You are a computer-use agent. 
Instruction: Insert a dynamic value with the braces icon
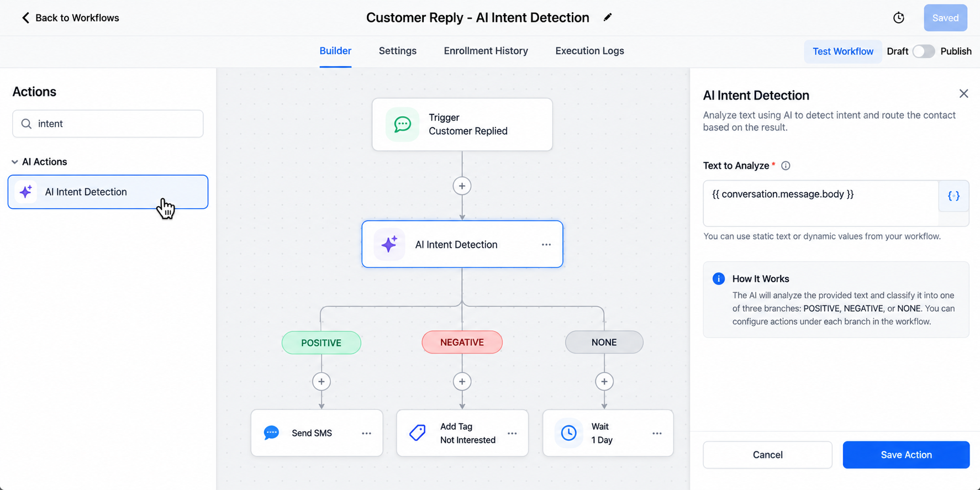tap(953, 196)
